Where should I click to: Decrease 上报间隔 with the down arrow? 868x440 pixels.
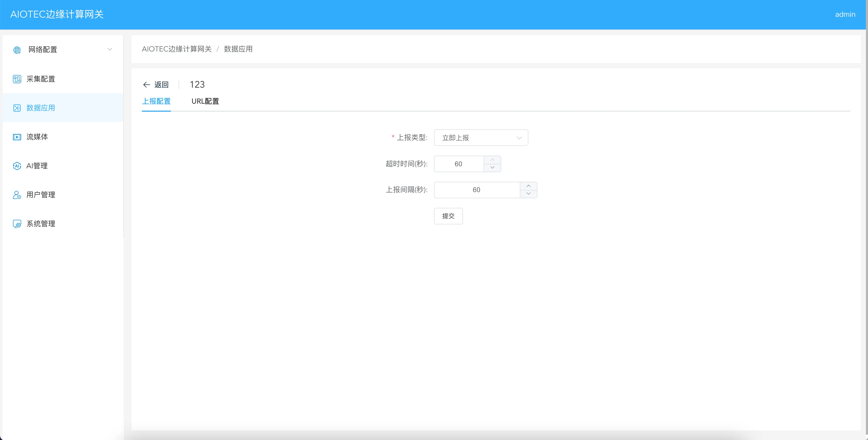[528, 194]
